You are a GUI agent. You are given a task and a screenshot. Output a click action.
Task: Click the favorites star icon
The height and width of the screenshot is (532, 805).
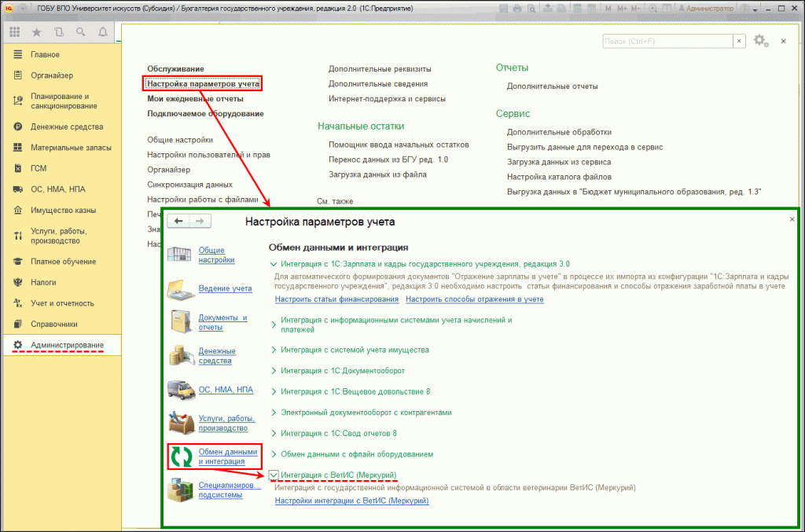click(x=36, y=32)
